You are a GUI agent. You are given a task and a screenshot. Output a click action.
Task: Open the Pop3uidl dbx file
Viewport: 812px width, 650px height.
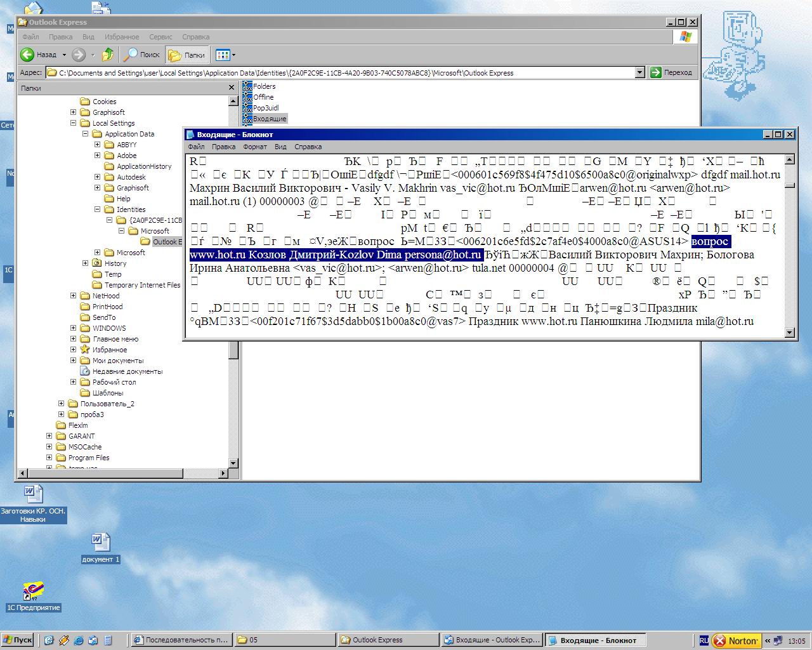[261, 108]
